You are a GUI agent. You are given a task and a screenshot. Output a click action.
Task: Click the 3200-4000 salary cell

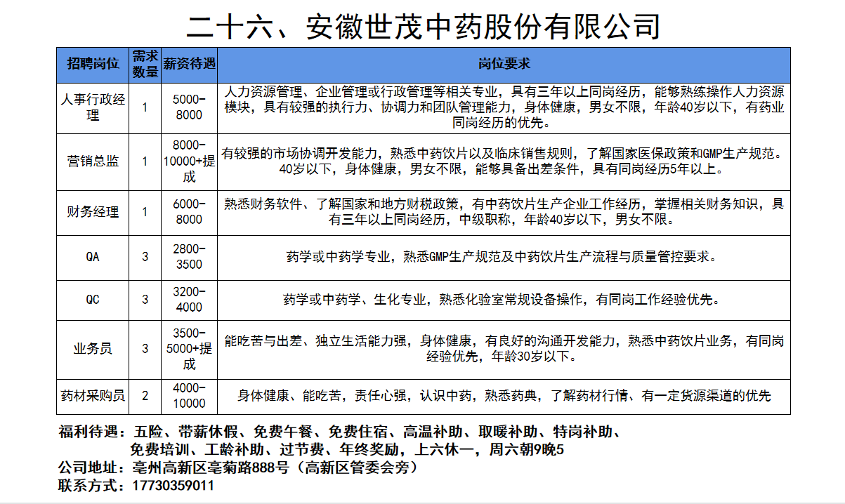[189, 300]
